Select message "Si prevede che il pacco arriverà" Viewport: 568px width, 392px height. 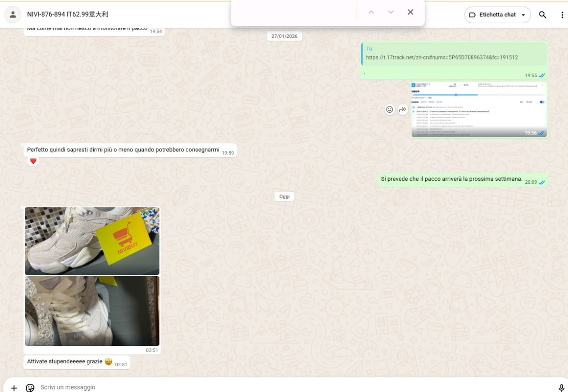[x=464, y=179]
